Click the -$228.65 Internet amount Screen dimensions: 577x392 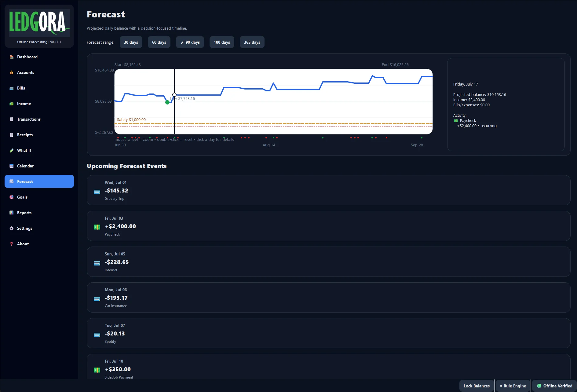pyautogui.click(x=117, y=262)
